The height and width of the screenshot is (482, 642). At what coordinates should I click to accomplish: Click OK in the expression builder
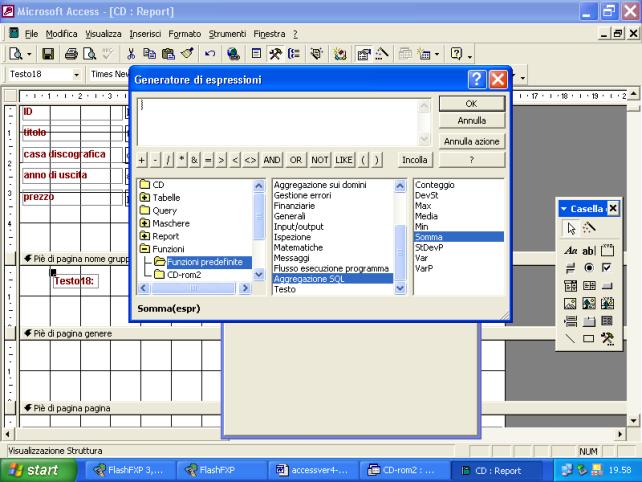pyautogui.click(x=472, y=104)
